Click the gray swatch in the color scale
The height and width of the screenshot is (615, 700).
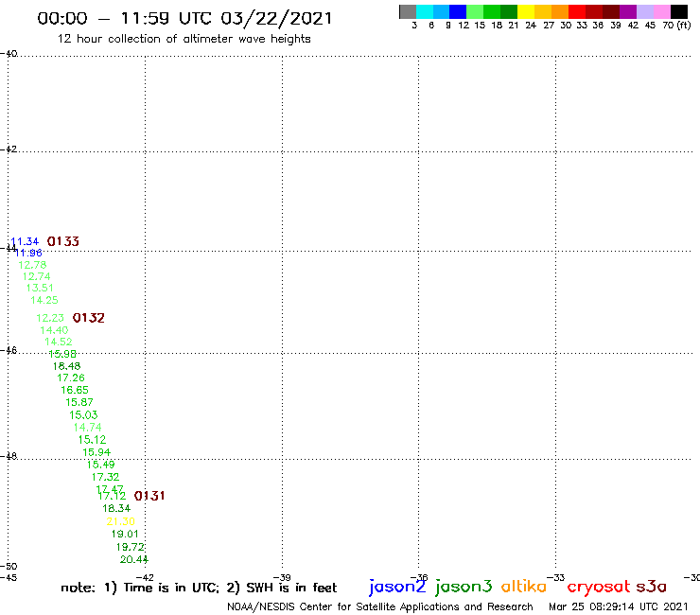click(408, 11)
